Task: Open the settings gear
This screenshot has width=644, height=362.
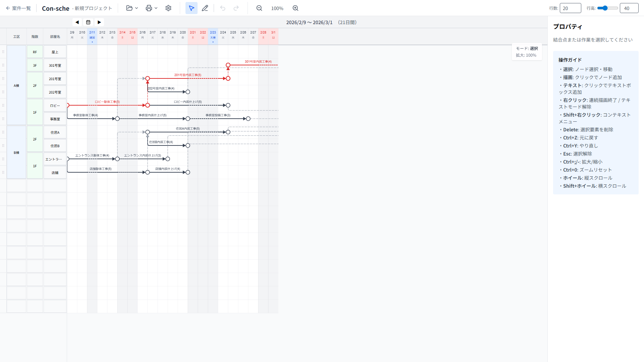Action: (x=168, y=8)
